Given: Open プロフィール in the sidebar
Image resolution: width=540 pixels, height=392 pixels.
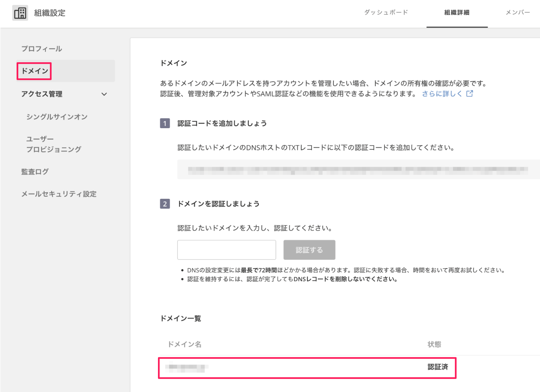Looking at the screenshot, I should tap(42, 49).
